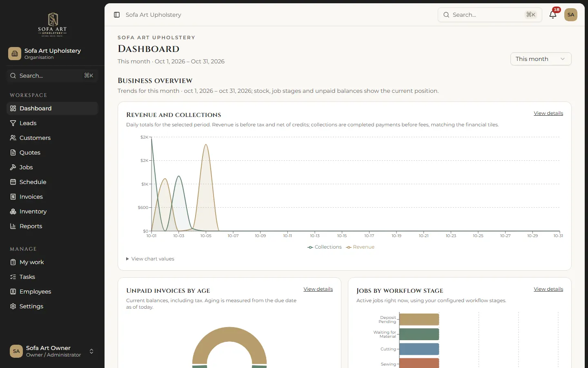Click the sidebar search magnifier icon
The height and width of the screenshot is (368, 588).
coord(13,76)
